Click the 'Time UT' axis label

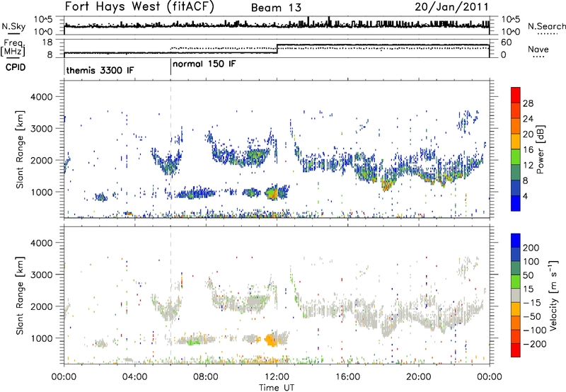tap(277, 388)
